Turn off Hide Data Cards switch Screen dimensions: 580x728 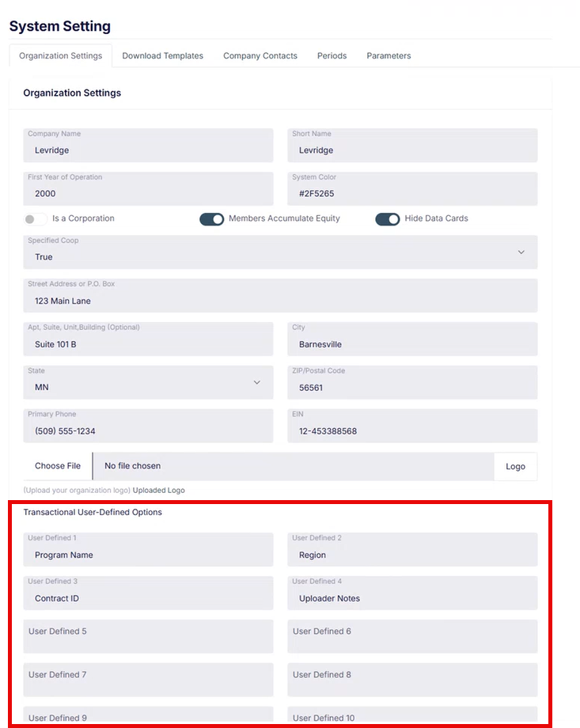[388, 219]
